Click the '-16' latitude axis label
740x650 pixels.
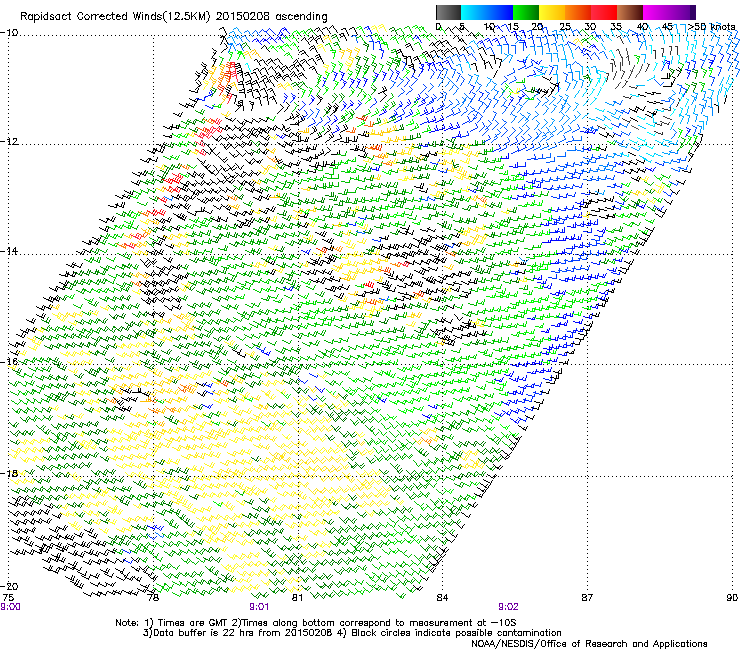tap(9, 362)
